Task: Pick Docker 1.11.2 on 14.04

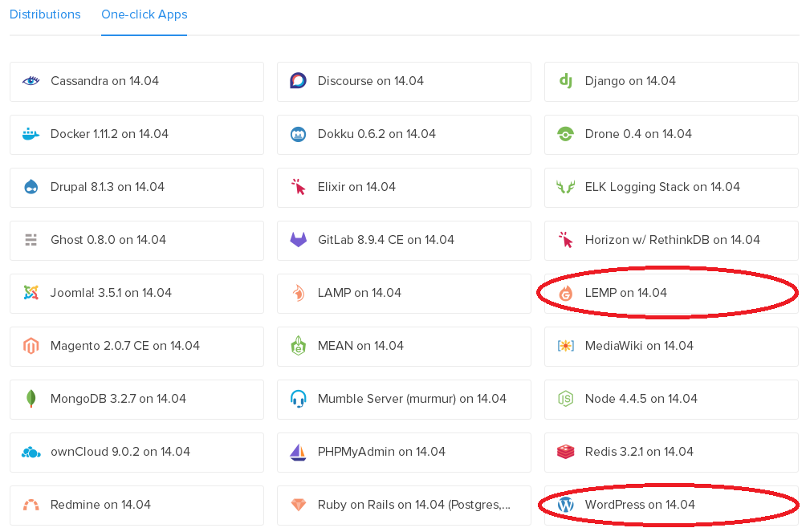Action: click(137, 135)
